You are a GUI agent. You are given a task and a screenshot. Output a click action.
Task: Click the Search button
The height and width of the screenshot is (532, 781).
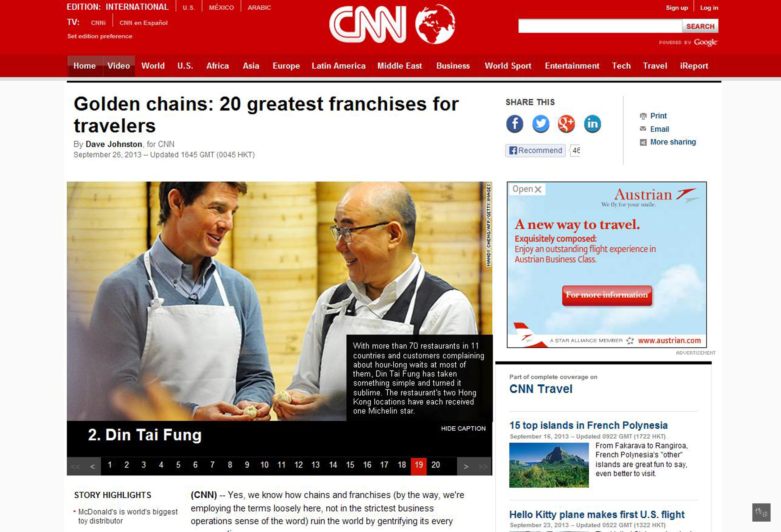[x=700, y=26]
